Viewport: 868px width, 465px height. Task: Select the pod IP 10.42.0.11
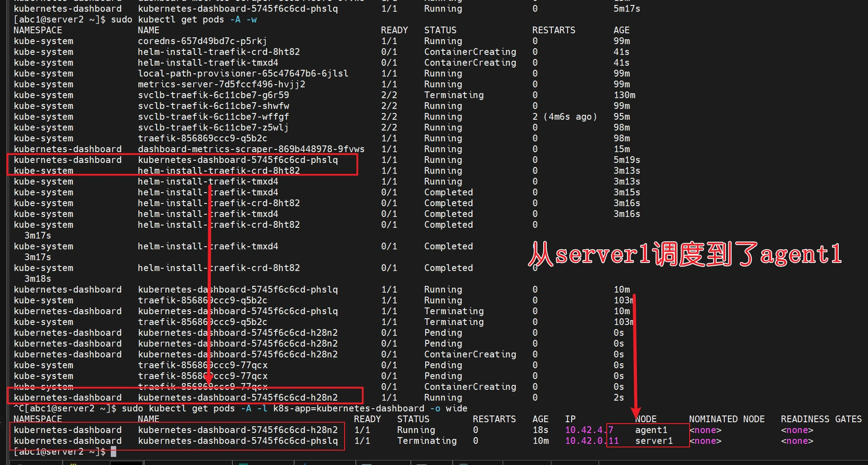pyautogui.click(x=591, y=441)
